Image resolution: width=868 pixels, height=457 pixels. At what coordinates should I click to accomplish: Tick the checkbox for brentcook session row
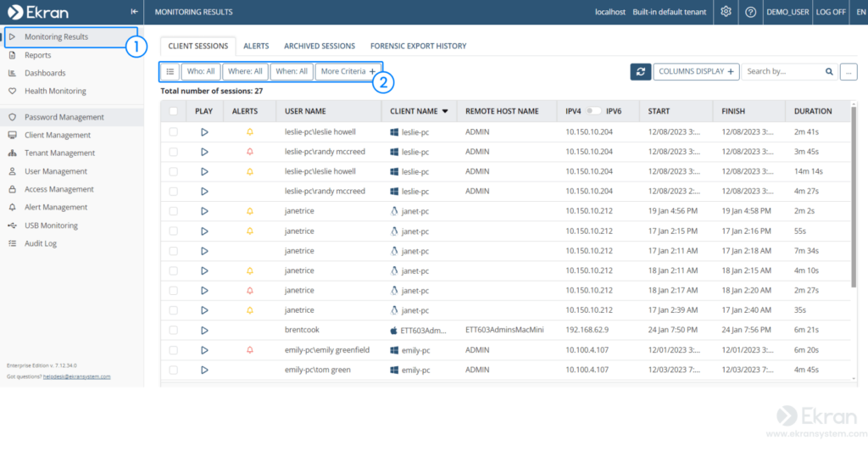click(x=174, y=330)
